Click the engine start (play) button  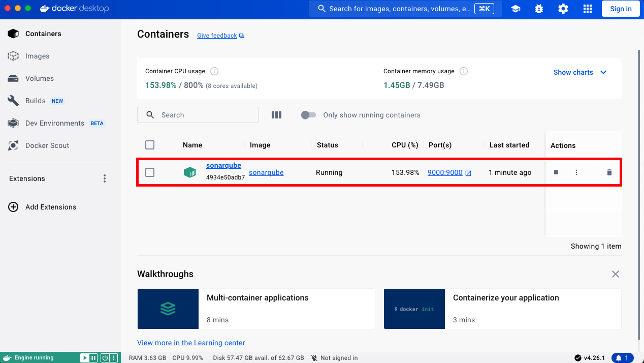click(84, 358)
